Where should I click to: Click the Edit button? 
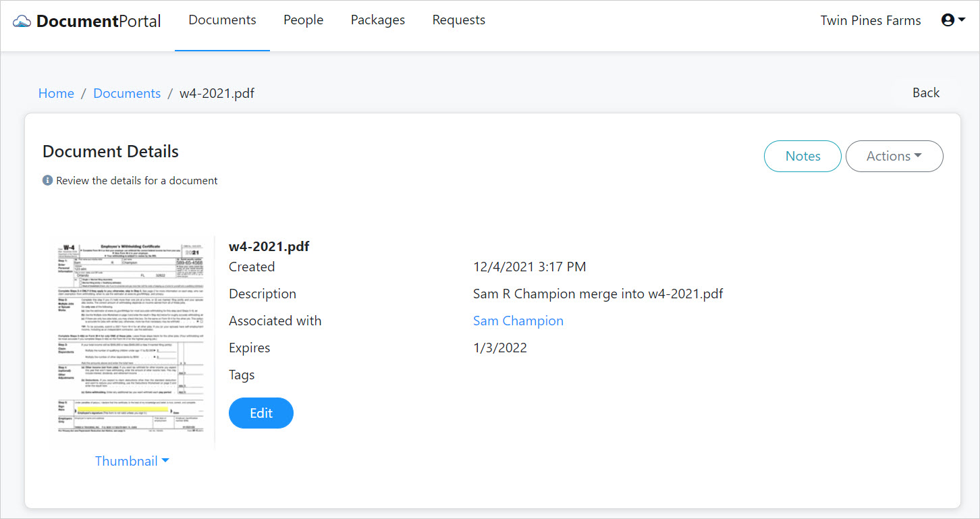point(261,412)
